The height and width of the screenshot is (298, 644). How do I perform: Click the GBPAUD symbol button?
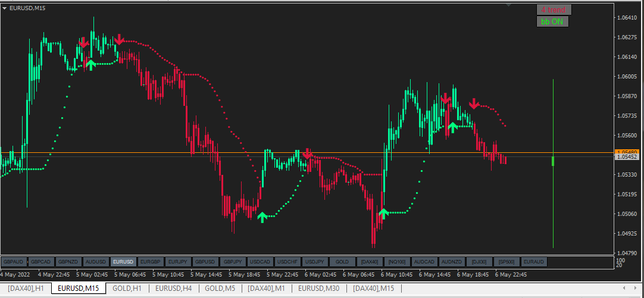click(14, 262)
